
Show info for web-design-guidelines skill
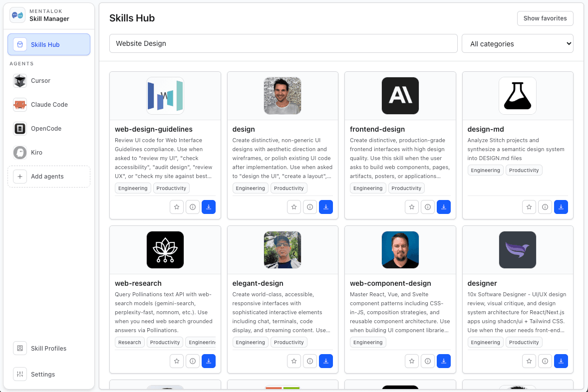(x=193, y=207)
